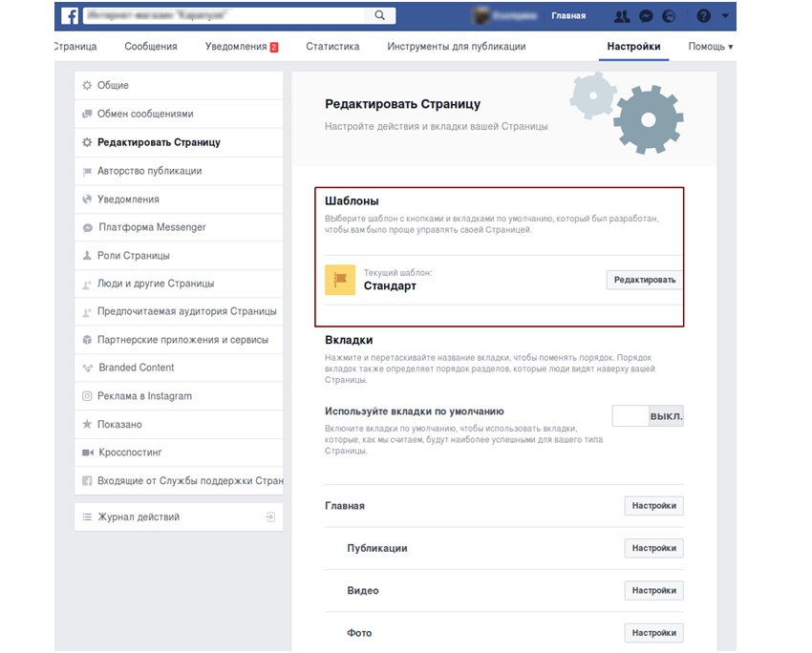The image size is (812, 653).
Task: Select Роли Страницы in the sidebar
Action: (x=133, y=256)
